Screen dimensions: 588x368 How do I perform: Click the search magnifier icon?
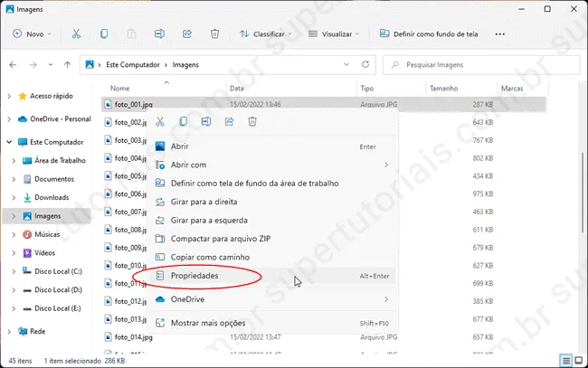(x=395, y=65)
